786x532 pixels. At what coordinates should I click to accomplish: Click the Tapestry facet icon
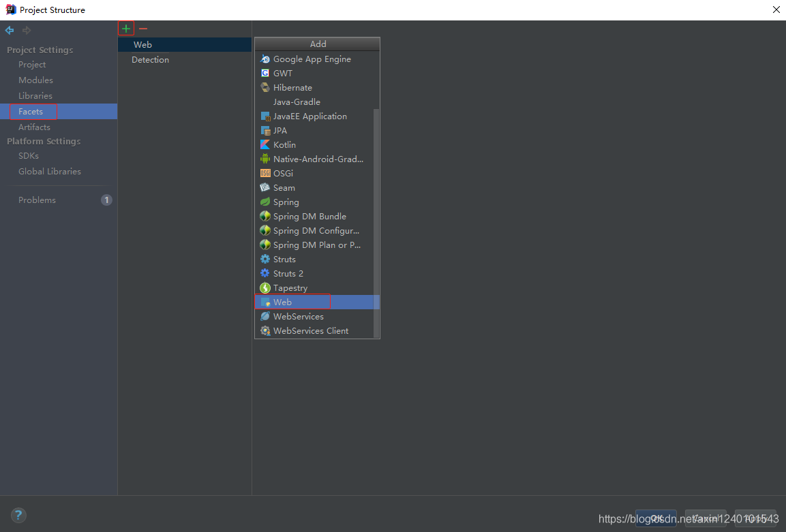point(265,288)
